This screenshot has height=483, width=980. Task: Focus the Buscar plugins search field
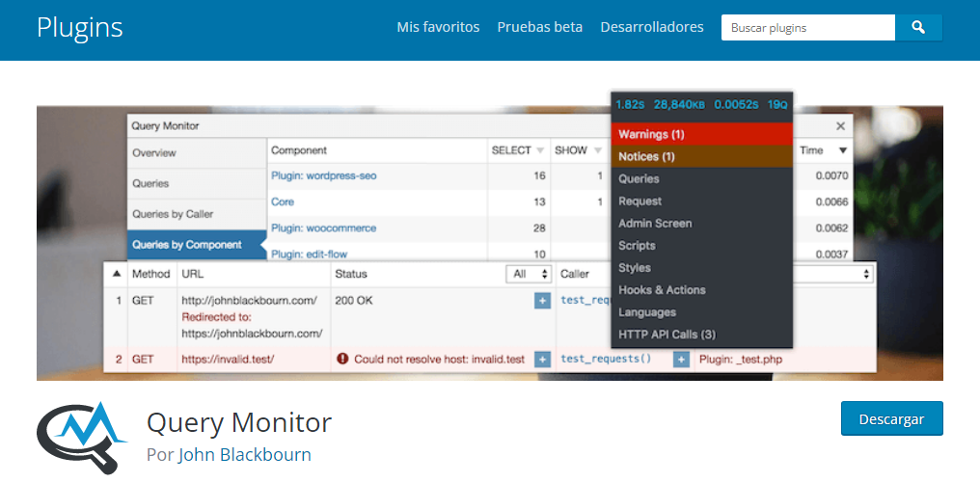point(808,28)
